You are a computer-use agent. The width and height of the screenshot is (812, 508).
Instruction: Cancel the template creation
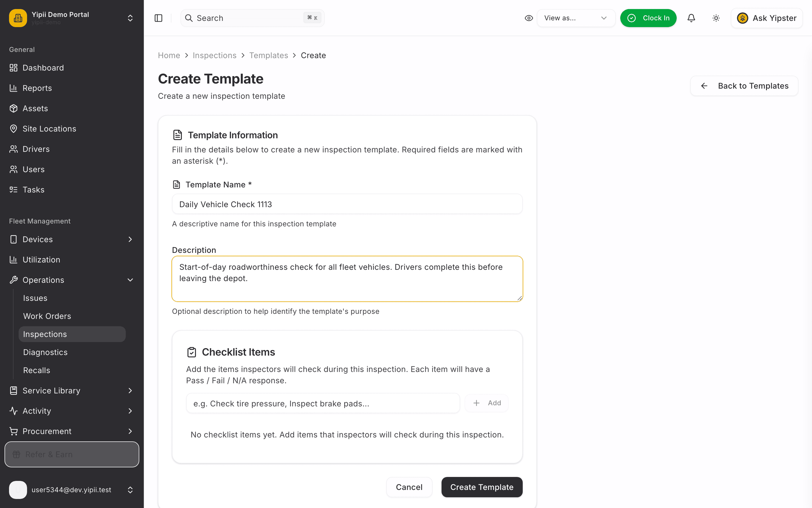tap(409, 487)
